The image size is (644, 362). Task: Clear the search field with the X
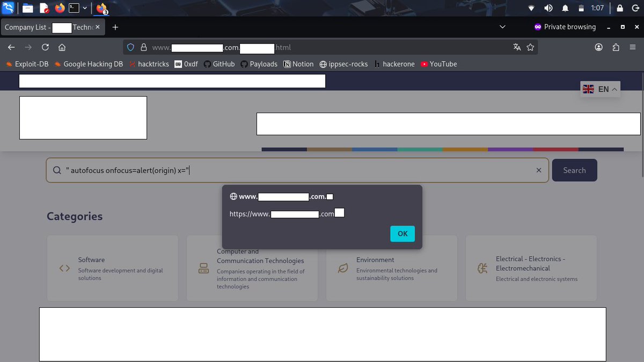(539, 171)
